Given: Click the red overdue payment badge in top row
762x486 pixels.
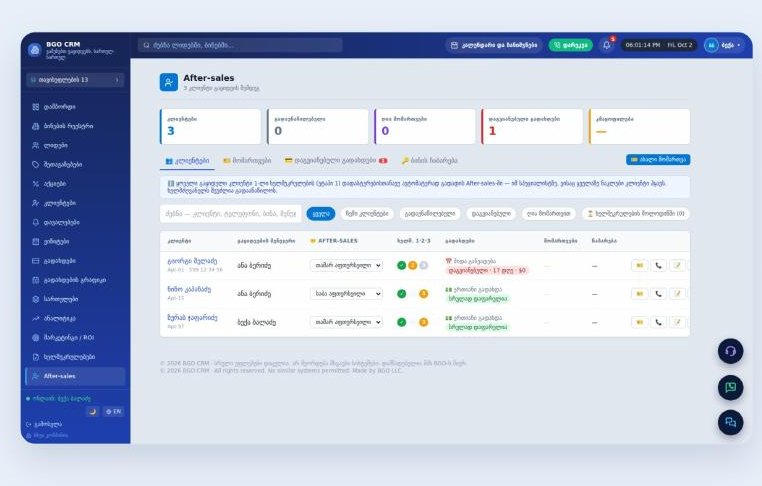Looking at the screenshot, I should [487, 270].
